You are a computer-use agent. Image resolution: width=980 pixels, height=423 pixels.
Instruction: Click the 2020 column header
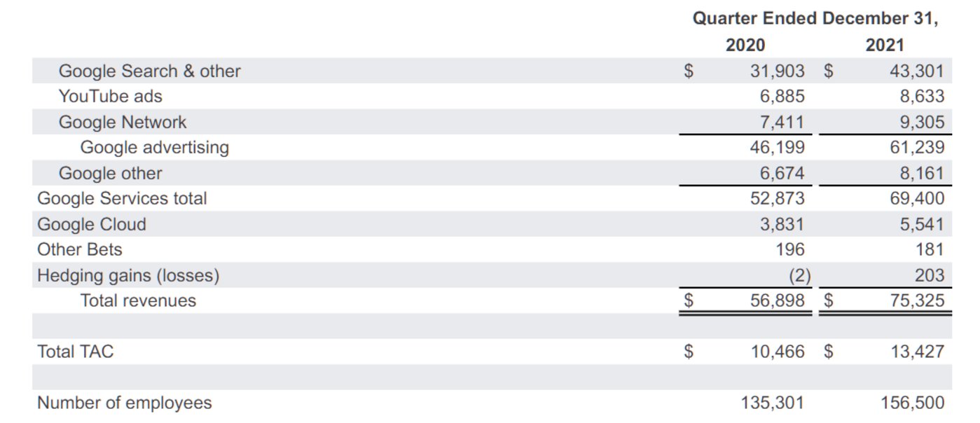pos(745,46)
